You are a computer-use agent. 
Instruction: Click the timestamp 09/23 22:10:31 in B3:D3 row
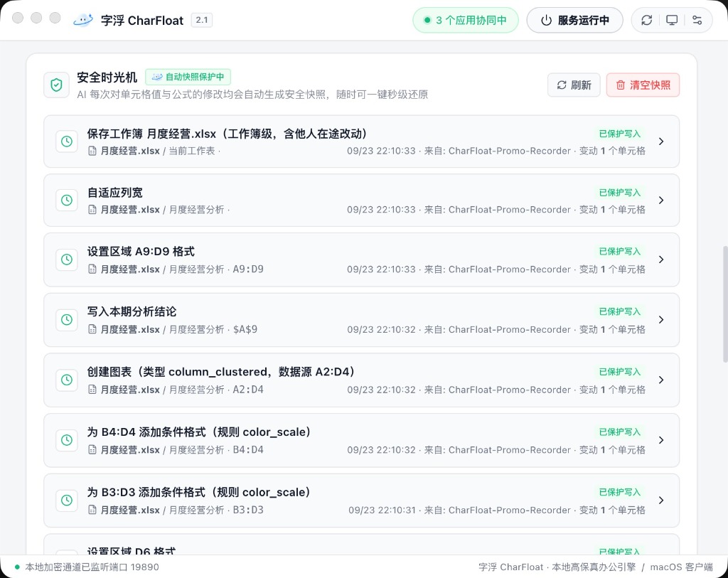click(x=382, y=510)
